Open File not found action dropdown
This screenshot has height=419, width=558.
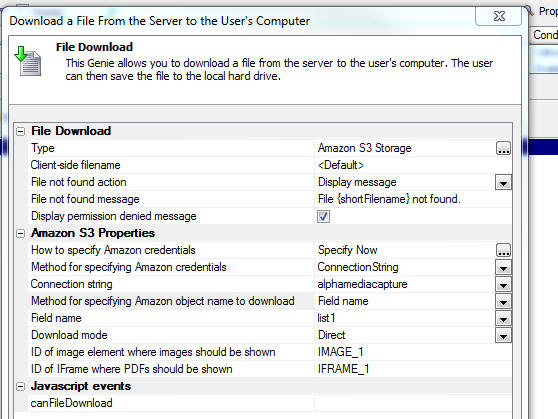503,182
